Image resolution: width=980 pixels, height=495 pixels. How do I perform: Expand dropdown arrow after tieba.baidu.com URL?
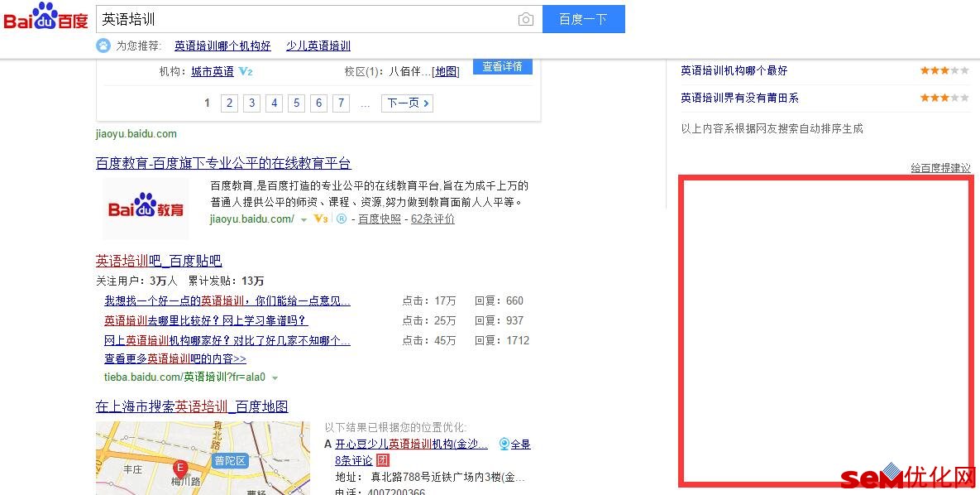[x=275, y=378]
